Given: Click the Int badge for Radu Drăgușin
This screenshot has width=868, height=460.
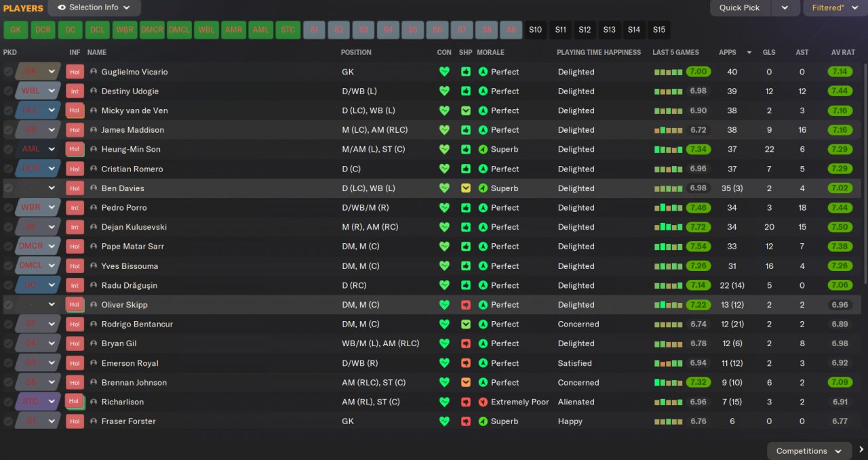Looking at the screenshot, I should click(x=75, y=285).
